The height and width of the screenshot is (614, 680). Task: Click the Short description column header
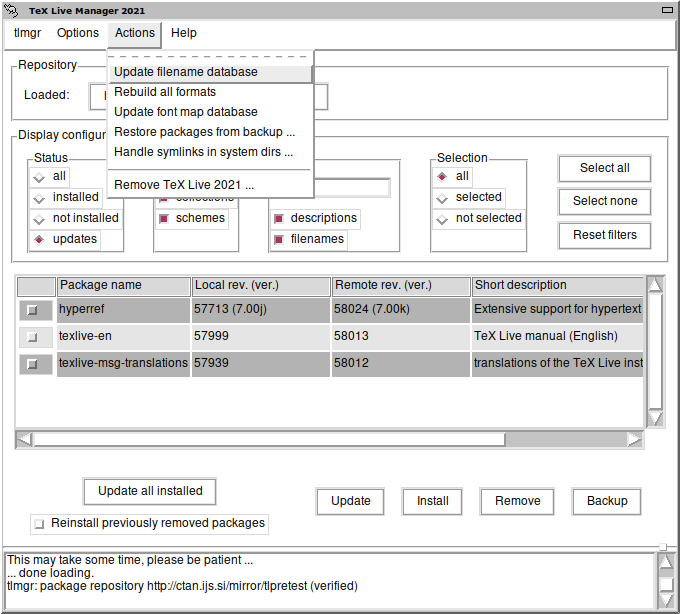click(x=558, y=286)
